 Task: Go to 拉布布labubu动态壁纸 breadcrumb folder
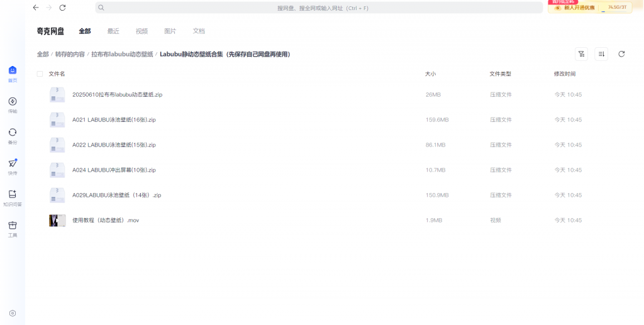pos(122,54)
